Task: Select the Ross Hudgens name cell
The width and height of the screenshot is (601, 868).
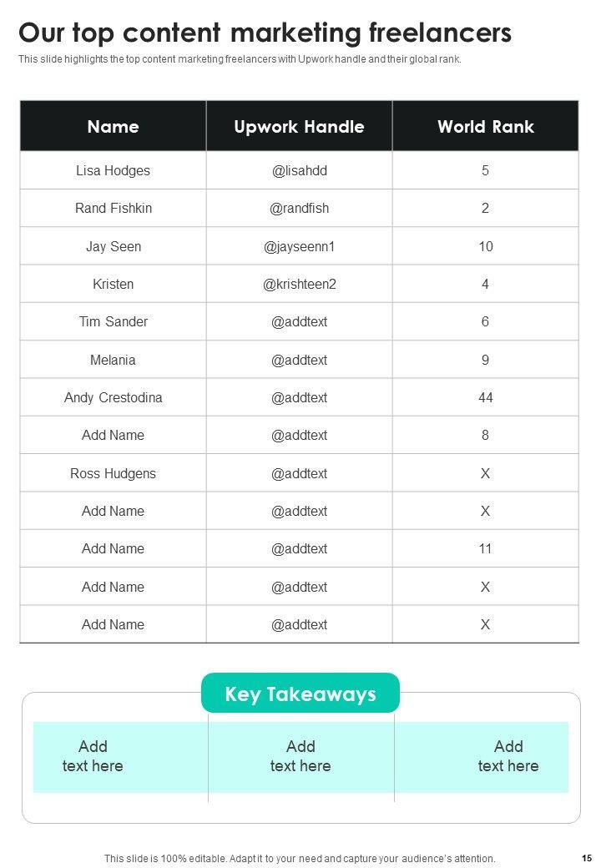Action: [x=114, y=473]
